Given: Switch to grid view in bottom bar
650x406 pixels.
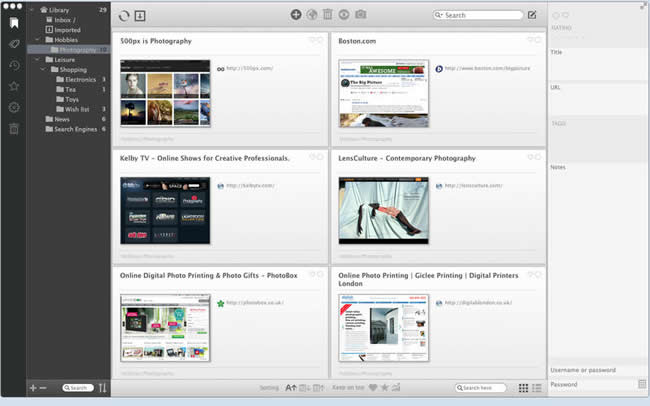Looking at the screenshot, I should click(x=523, y=388).
